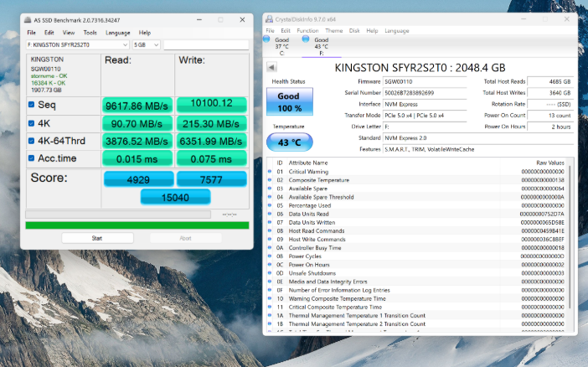
Task: Open the Function menu in CrystalDiskInfo
Action: (307, 30)
